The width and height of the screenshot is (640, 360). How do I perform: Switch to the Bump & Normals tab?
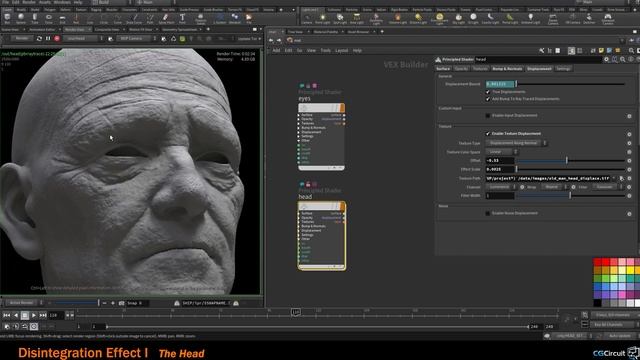tap(507, 69)
